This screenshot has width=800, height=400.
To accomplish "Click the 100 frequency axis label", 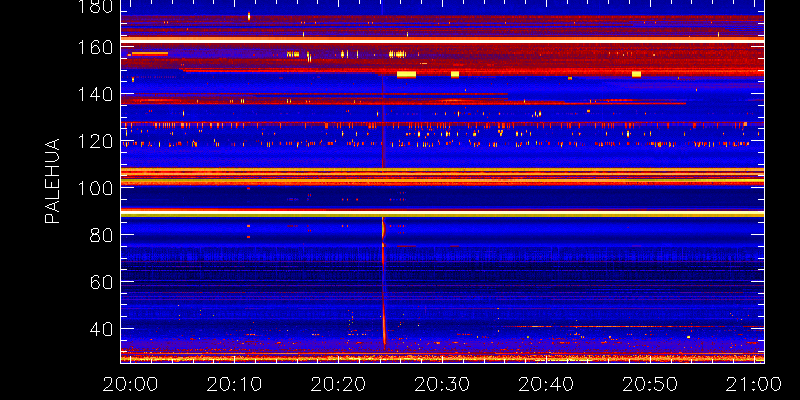I will [93, 188].
